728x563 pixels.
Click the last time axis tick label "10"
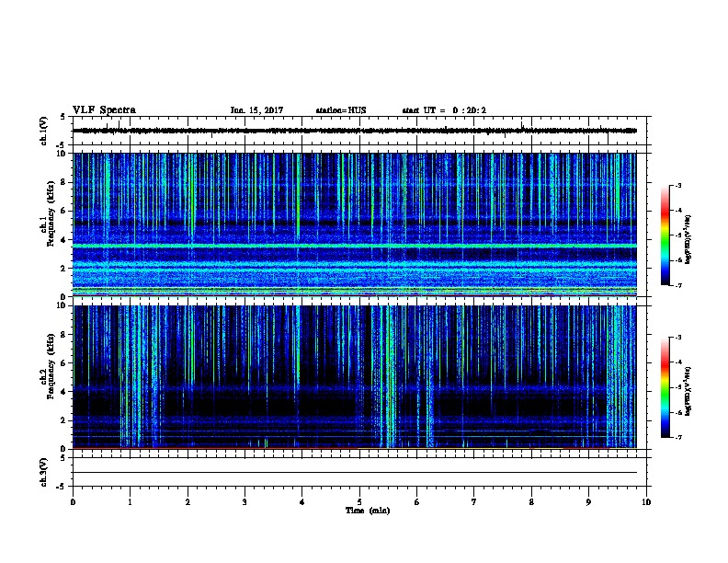coord(646,502)
